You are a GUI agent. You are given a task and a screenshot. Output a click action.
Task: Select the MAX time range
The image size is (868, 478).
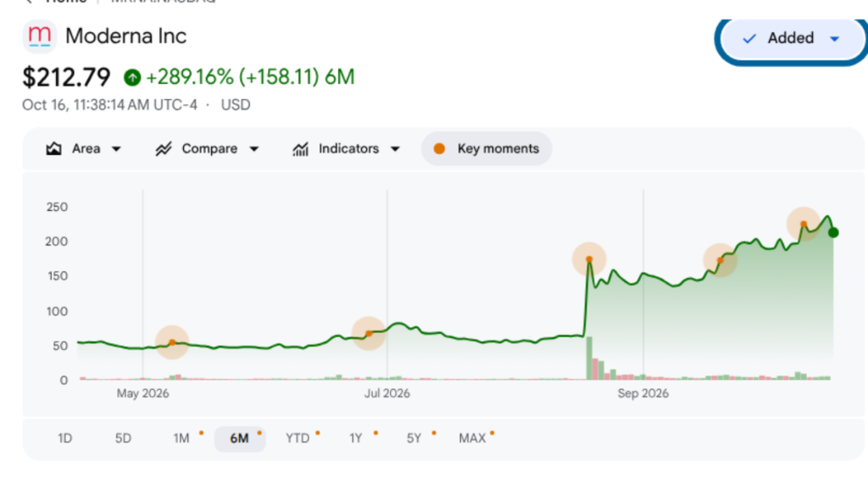click(472, 439)
